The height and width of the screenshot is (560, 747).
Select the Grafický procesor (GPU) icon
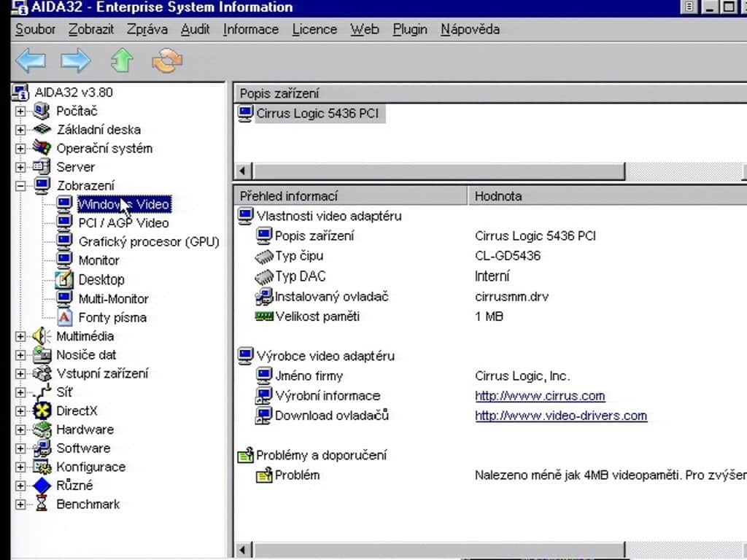pyautogui.click(x=64, y=241)
